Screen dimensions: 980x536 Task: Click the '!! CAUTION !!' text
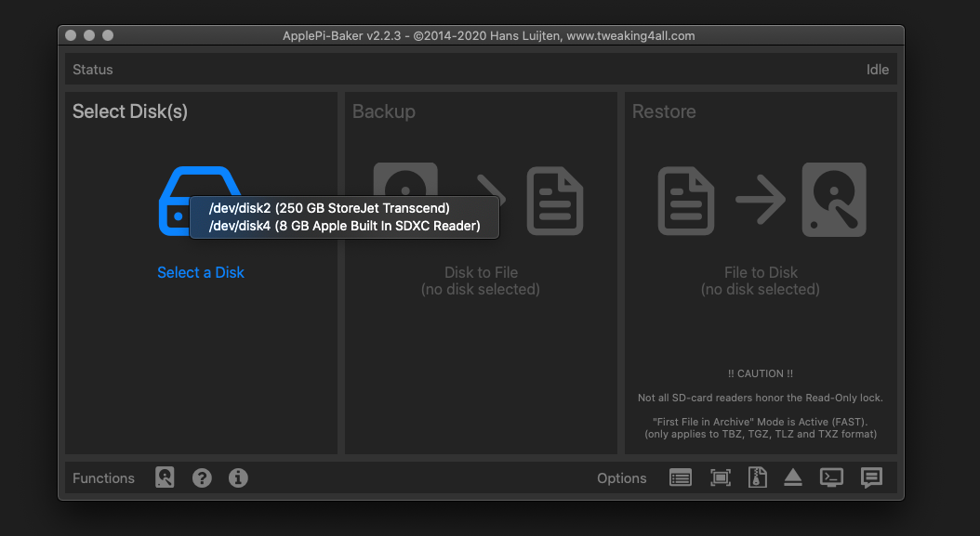click(x=761, y=373)
